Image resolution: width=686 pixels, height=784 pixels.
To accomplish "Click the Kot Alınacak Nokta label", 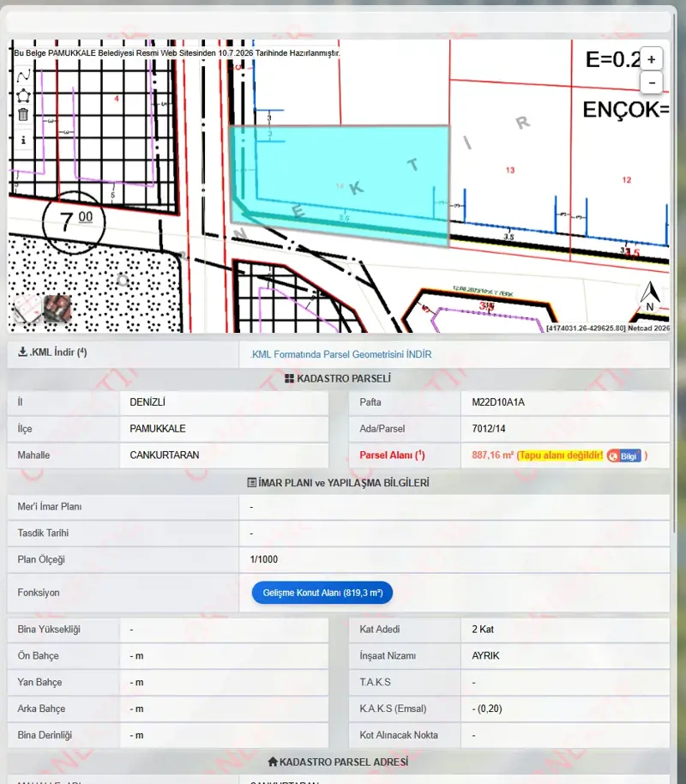I will [x=399, y=735].
